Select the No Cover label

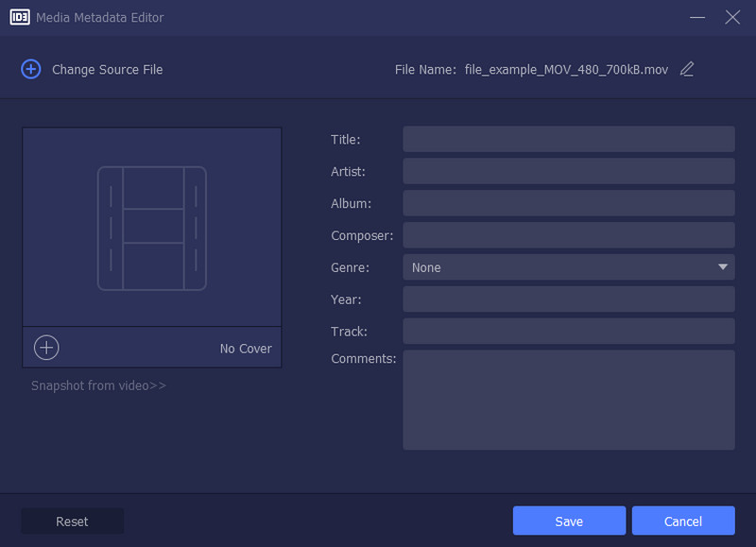[x=245, y=348]
